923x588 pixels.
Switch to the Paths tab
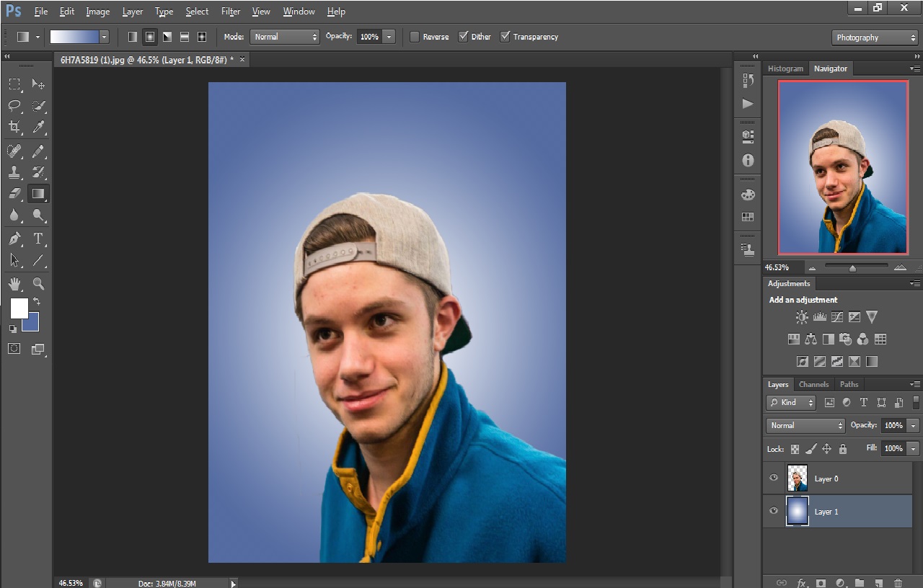pyautogui.click(x=849, y=384)
